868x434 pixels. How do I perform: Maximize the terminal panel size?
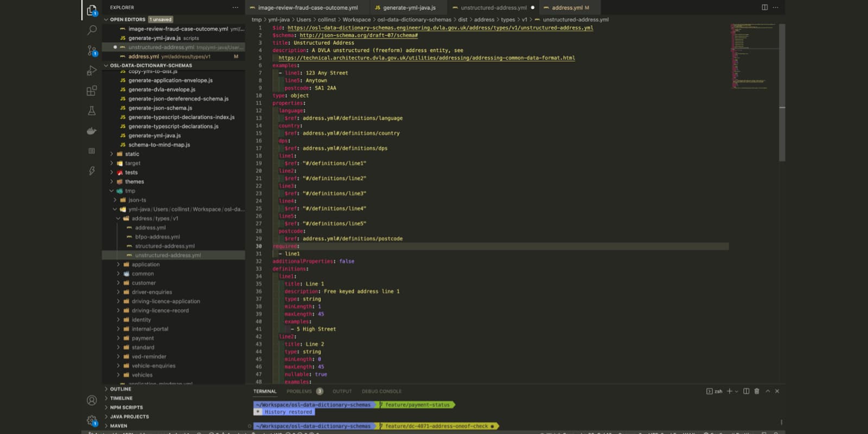pyautogui.click(x=768, y=391)
